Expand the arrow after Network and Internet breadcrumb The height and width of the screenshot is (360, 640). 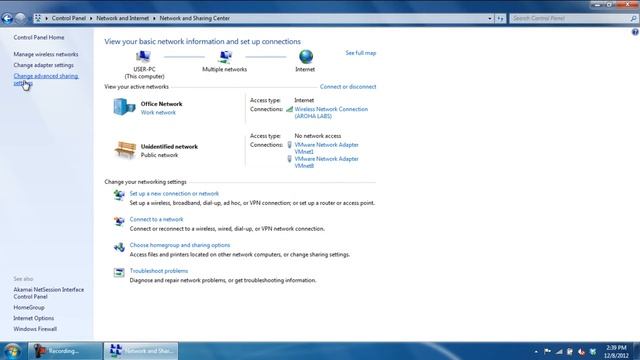click(x=154, y=18)
